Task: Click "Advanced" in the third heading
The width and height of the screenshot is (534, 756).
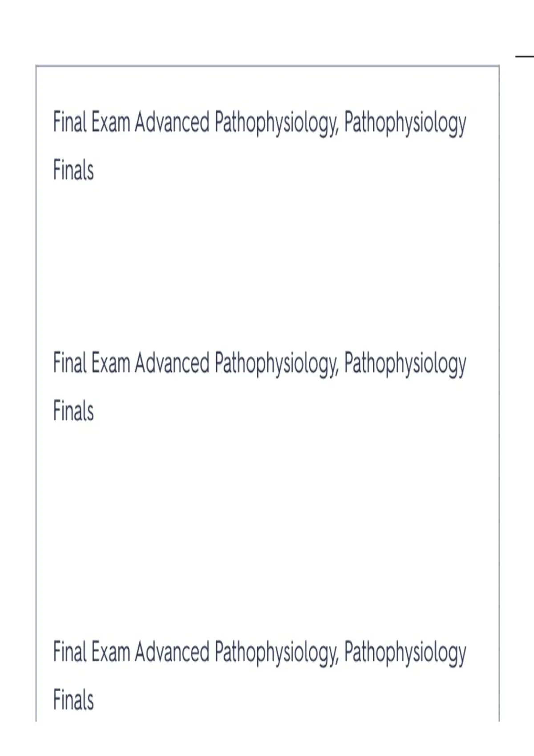Action: 172,651
